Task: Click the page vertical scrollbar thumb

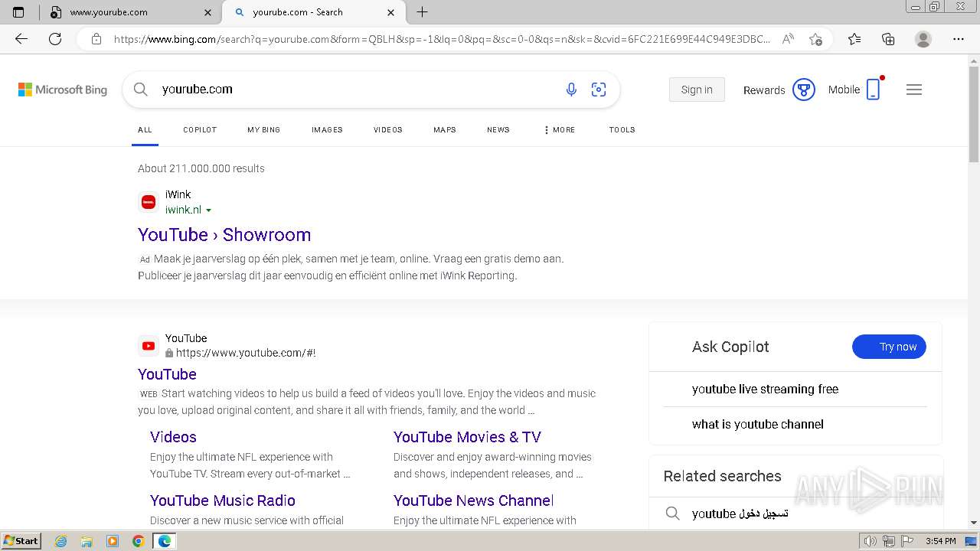Action: [x=974, y=113]
